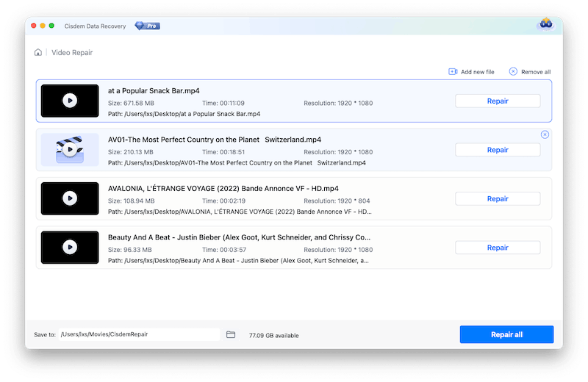This screenshot has width=588, height=382.
Task: Edit the Save to path field
Action: pos(139,334)
